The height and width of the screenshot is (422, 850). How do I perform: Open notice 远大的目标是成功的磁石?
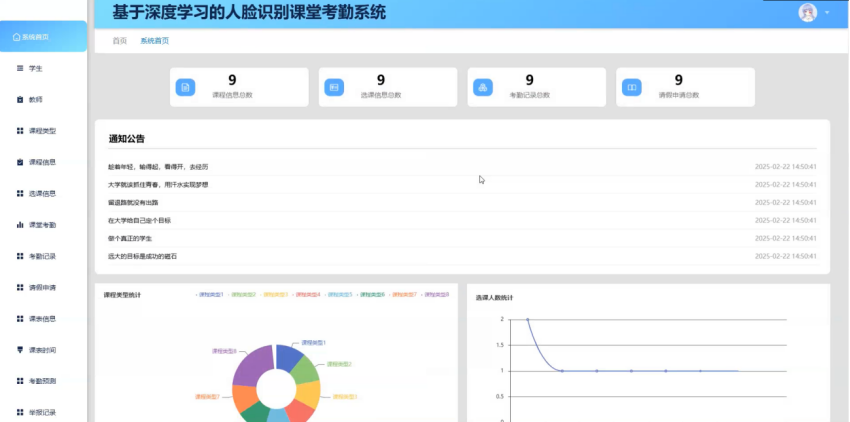coord(142,256)
